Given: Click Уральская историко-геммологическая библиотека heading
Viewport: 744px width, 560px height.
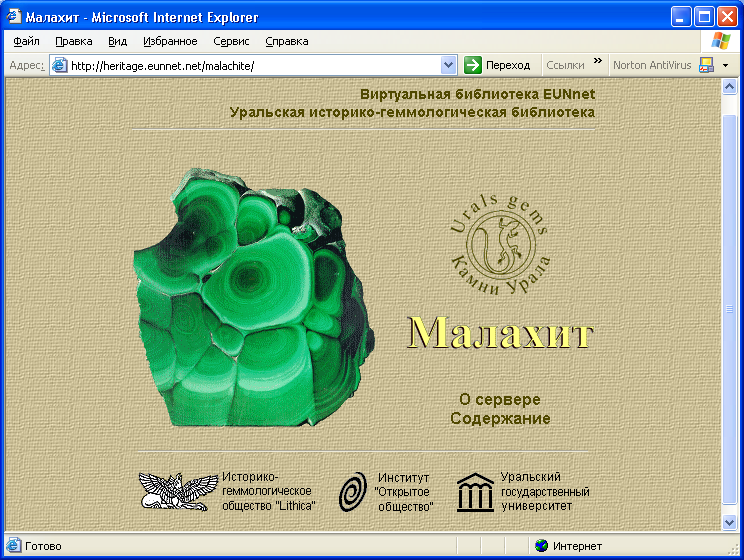Looking at the screenshot, I should tap(412, 112).
